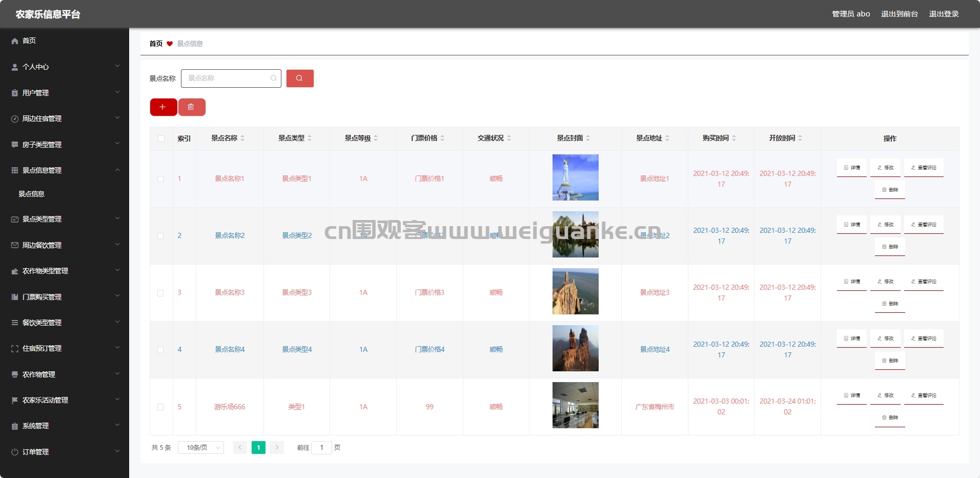980x478 pixels.
Task: Click 查看评论 button for 景点名称3 row
Action: click(924, 282)
